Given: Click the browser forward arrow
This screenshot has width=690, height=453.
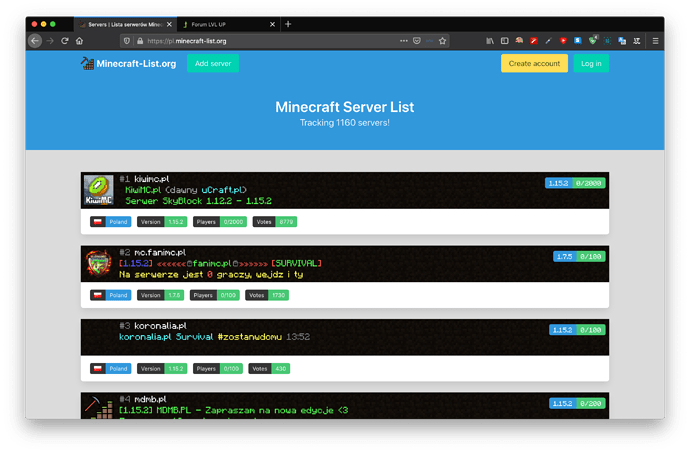Looking at the screenshot, I should click(50, 41).
